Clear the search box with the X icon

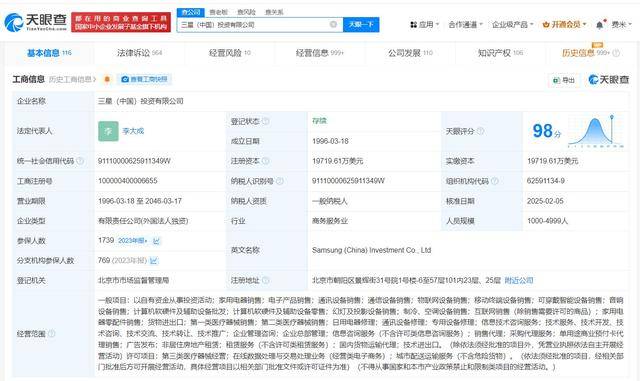tap(333, 25)
